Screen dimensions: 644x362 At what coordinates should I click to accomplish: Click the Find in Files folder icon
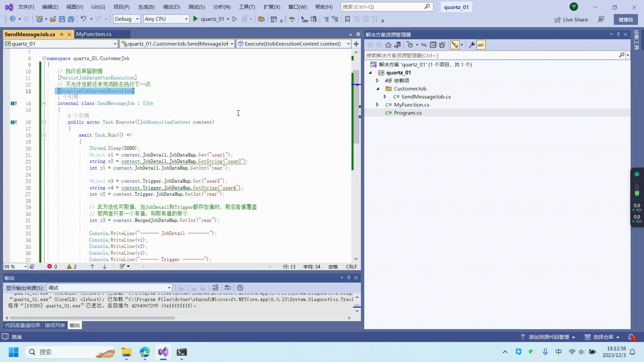[261, 19]
